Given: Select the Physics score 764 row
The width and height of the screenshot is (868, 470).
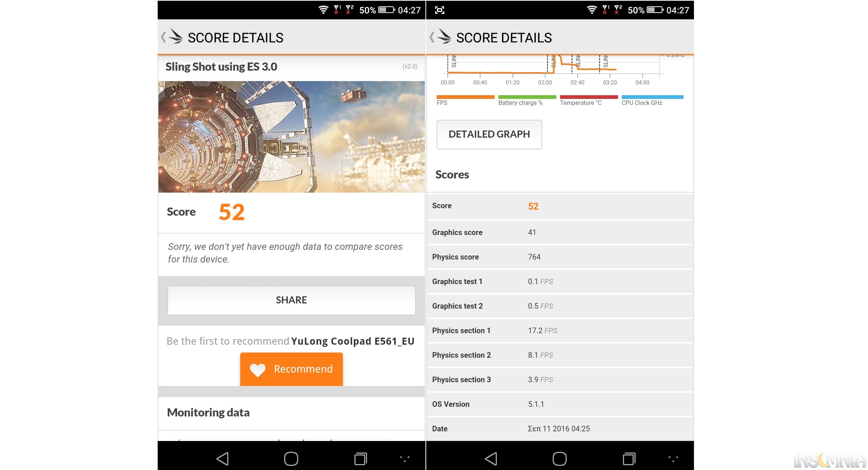Looking at the screenshot, I should tap(560, 257).
